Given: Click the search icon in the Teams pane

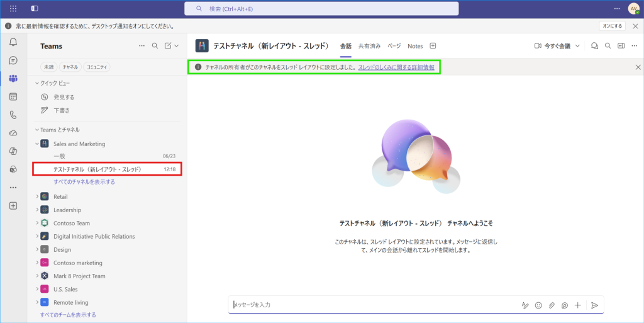Looking at the screenshot, I should pyautogui.click(x=155, y=46).
